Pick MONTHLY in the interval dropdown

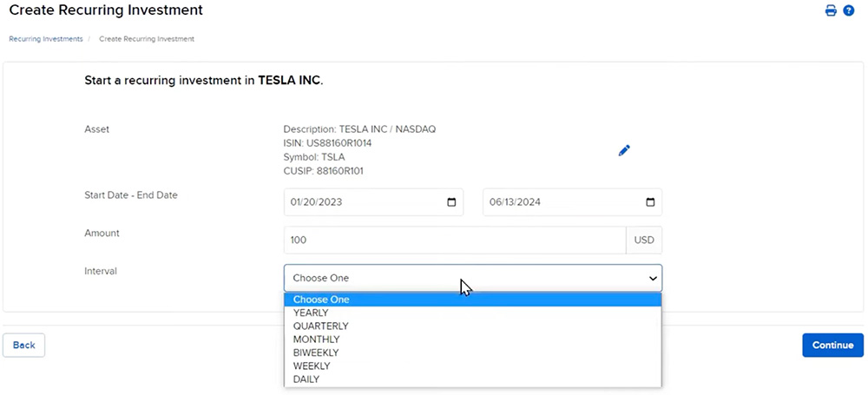(317, 339)
